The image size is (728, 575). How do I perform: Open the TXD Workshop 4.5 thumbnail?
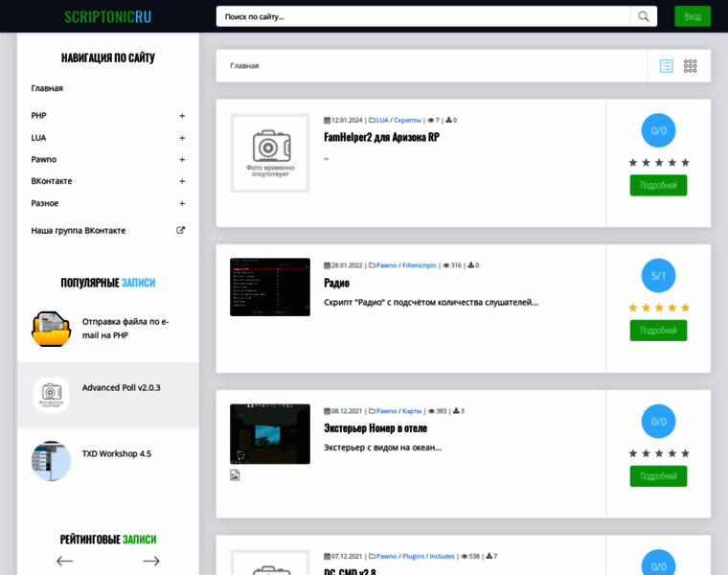(51, 461)
